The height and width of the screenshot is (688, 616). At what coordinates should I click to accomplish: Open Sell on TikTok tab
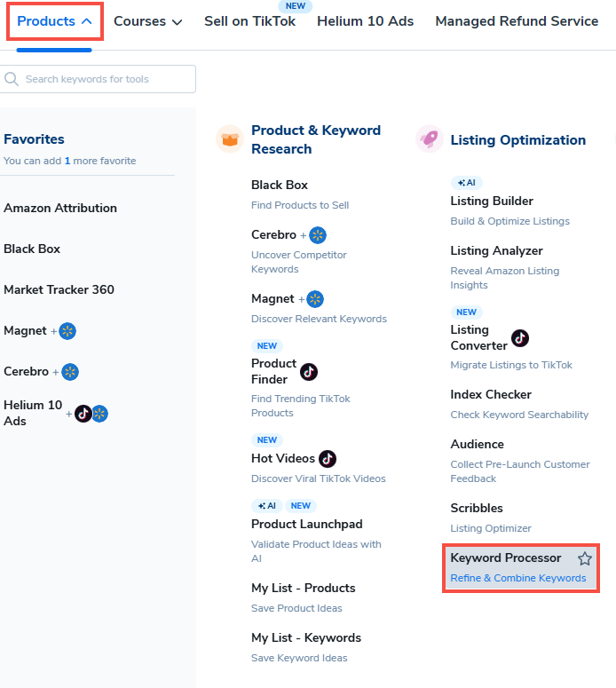(x=249, y=21)
